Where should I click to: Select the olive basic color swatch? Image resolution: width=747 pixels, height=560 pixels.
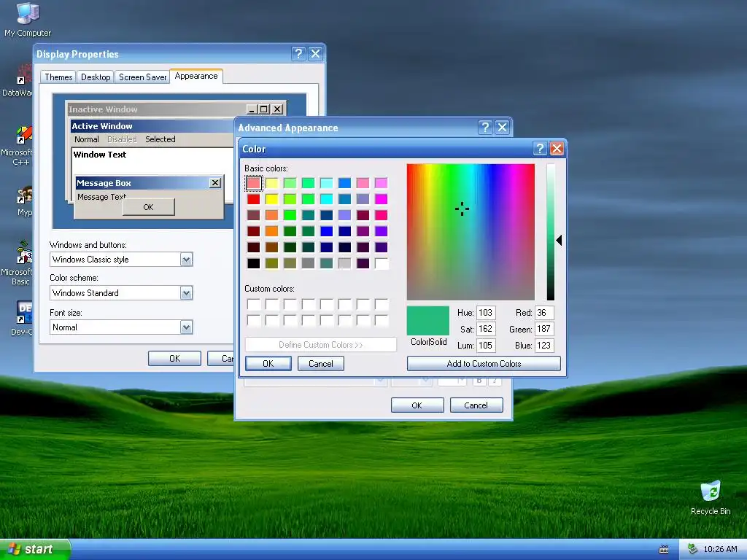271,263
